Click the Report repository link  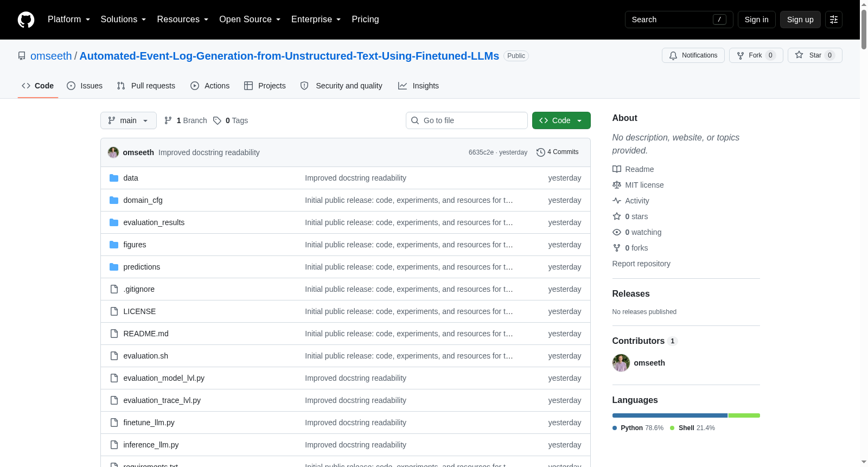(641, 264)
